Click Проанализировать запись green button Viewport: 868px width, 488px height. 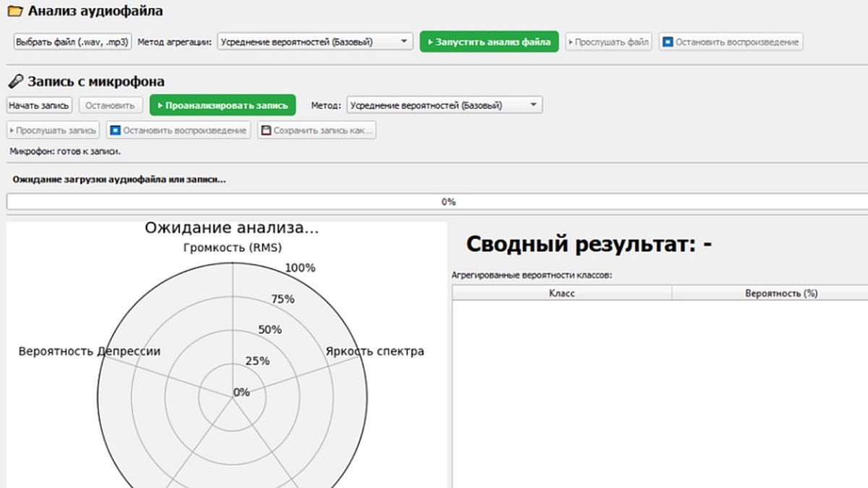point(223,105)
